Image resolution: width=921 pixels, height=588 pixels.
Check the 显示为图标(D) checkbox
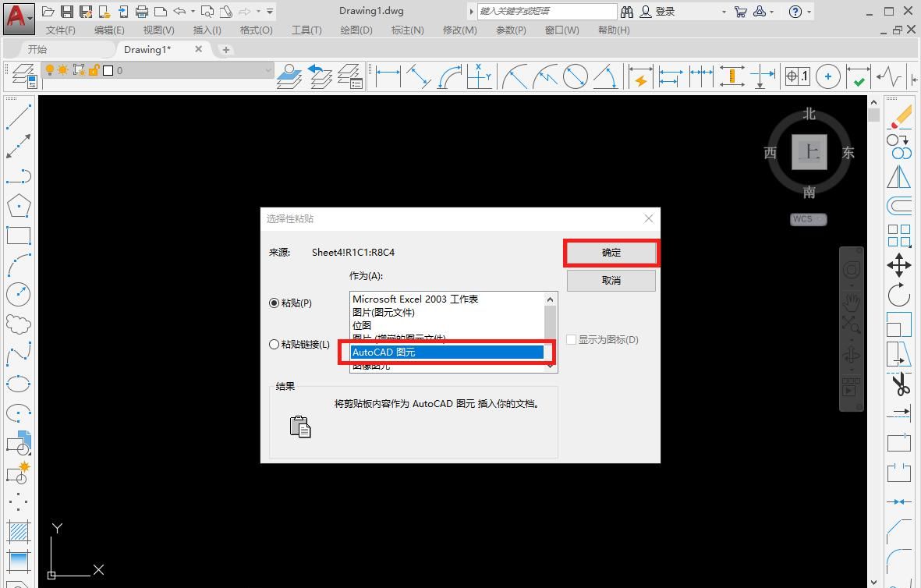pyautogui.click(x=571, y=339)
